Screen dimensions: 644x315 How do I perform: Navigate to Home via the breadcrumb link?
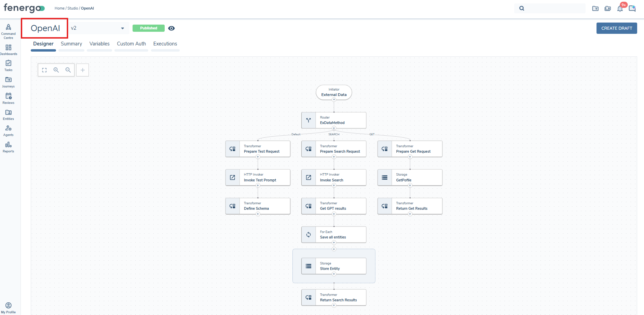click(x=59, y=8)
